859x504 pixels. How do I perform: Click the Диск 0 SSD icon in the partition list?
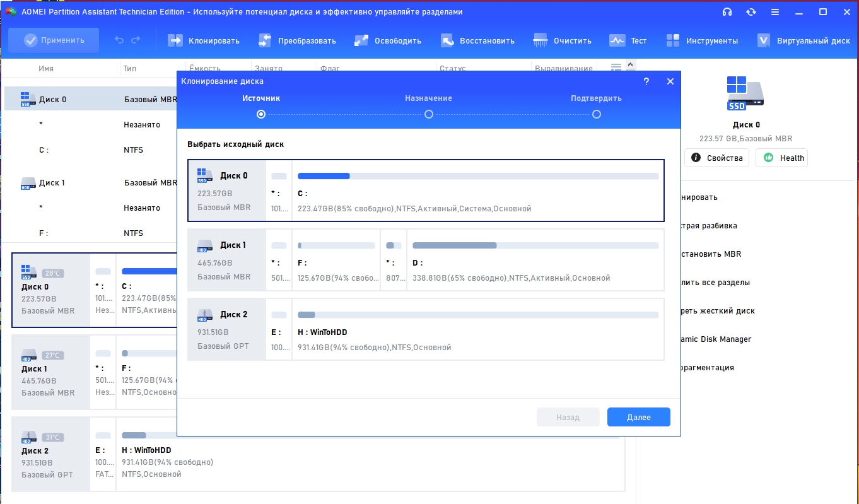click(x=27, y=98)
